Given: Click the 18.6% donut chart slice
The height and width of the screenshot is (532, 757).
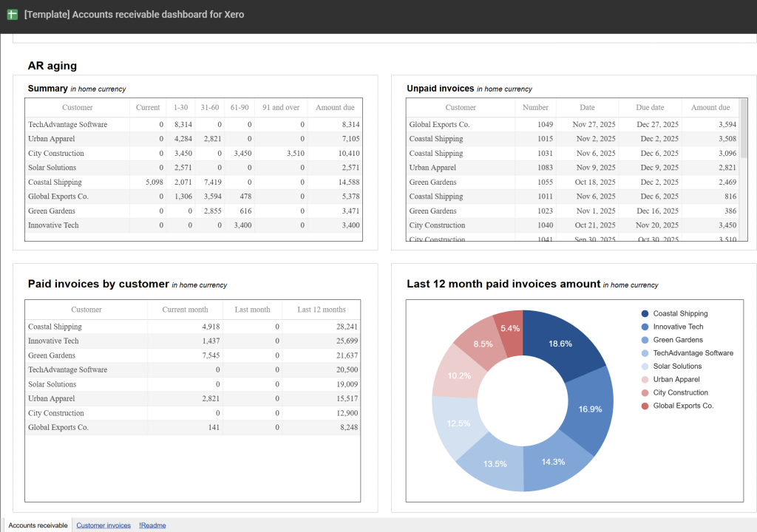Looking at the screenshot, I should coord(560,344).
